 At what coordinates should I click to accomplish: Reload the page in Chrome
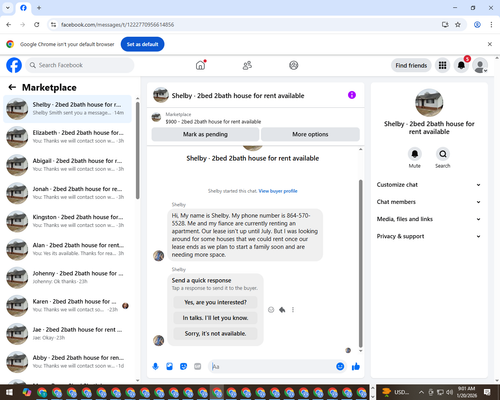[x=37, y=25]
